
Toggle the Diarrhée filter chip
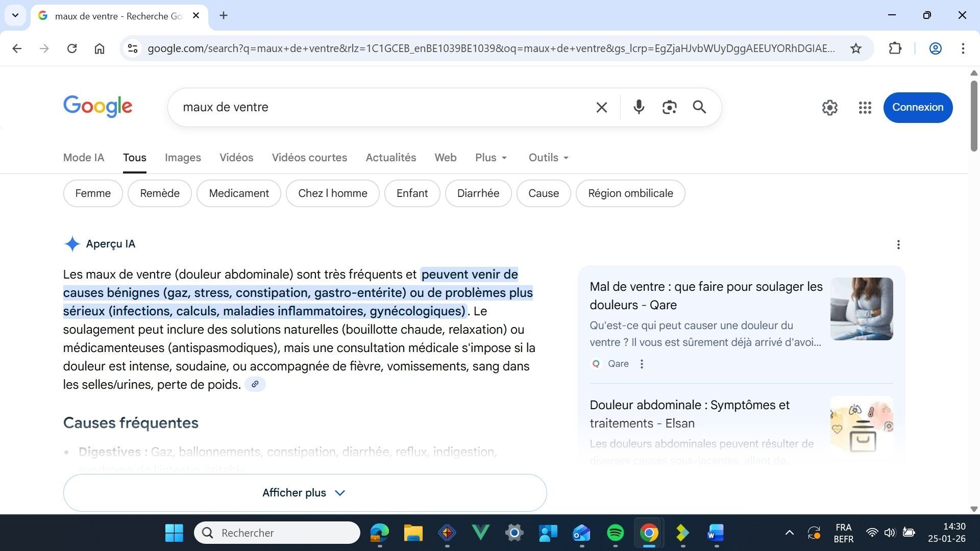pyautogui.click(x=478, y=193)
